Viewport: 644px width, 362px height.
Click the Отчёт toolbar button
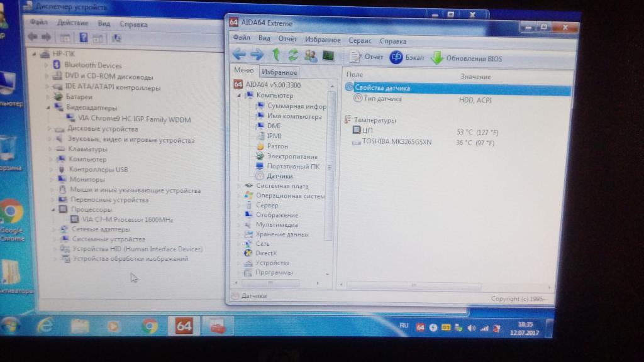pos(367,57)
